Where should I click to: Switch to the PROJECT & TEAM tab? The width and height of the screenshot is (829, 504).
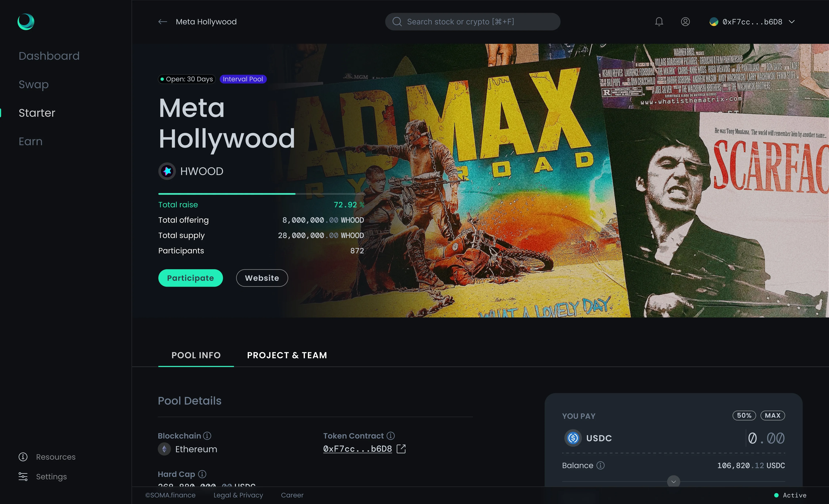[x=287, y=355]
